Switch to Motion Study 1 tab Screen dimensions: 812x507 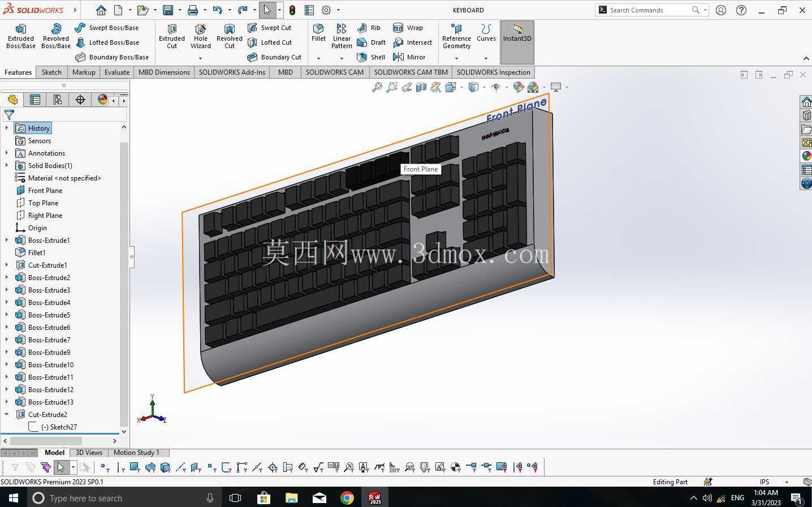point(136,453)
